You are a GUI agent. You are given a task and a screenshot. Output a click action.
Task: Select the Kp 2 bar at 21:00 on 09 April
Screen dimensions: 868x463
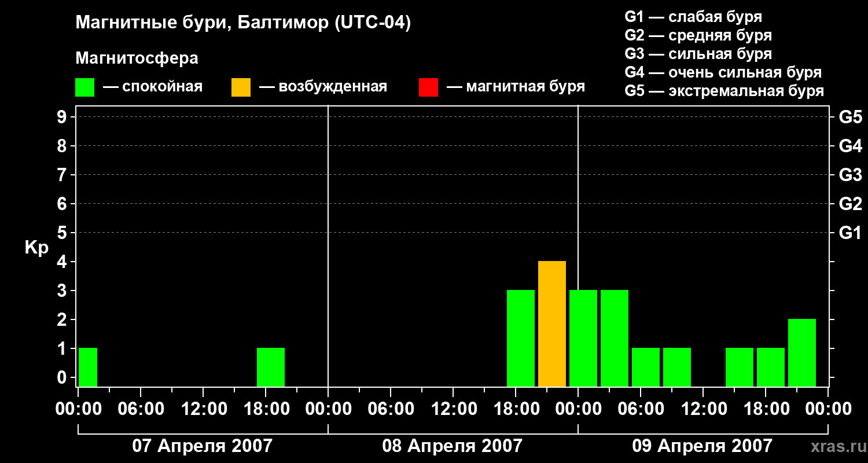pos(802,353)
